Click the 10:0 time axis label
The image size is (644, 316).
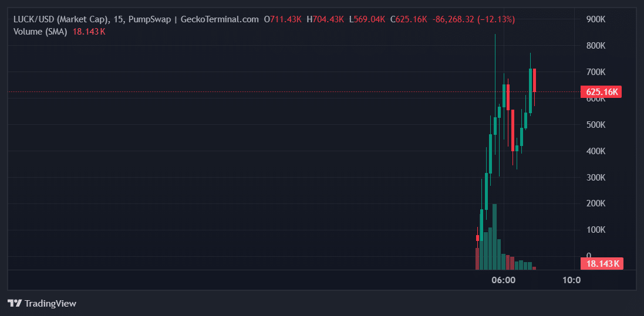click(571, 280)
